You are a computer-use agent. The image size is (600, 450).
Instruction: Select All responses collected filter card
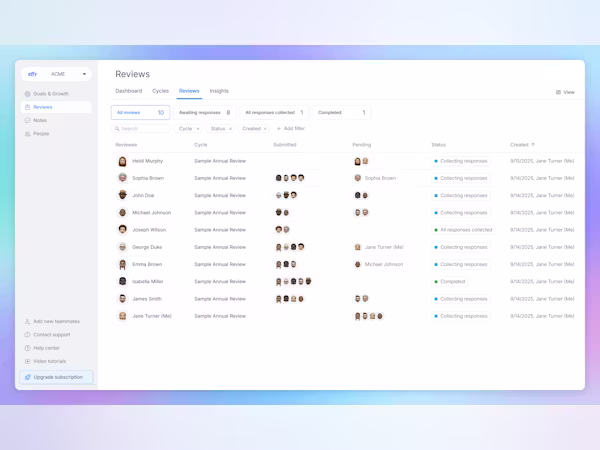tap(274, 112)
